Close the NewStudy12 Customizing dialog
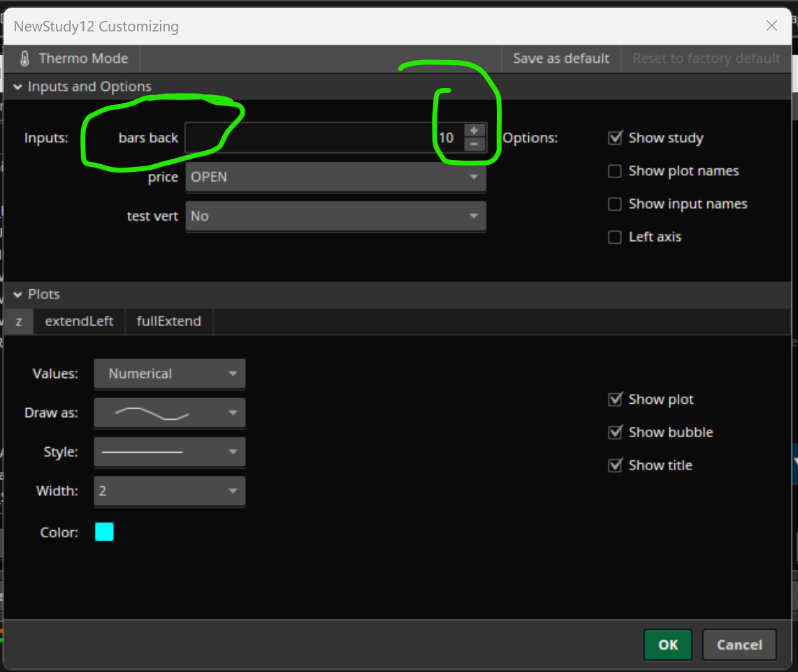The height and width of the screenshot is (672, 798). 771,27
